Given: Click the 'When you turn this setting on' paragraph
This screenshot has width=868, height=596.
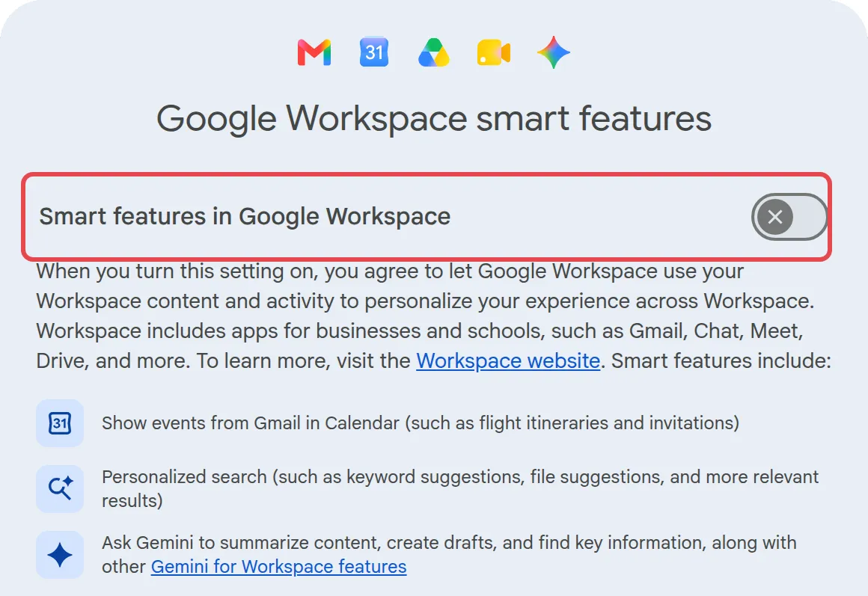Looking at the screenshot, I should [x=434, y=316].
